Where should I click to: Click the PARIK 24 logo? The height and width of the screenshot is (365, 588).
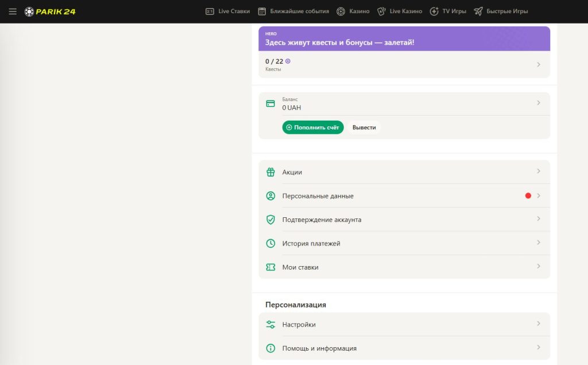pos(50,11)
